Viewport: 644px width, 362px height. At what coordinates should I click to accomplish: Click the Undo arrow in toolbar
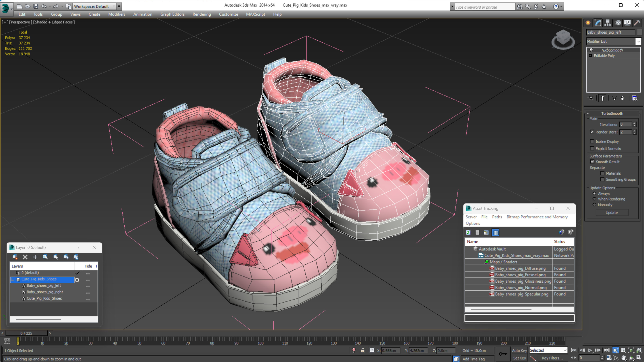coord(44,6)
